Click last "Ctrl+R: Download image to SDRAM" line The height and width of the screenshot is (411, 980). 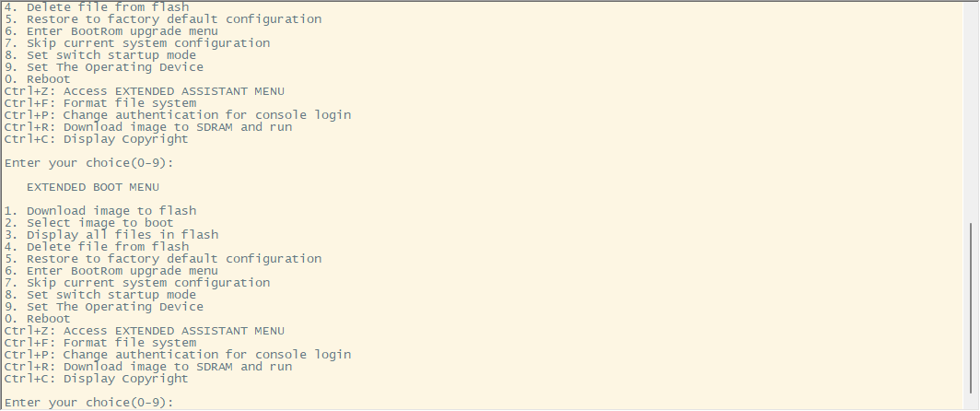coord(147,367)
